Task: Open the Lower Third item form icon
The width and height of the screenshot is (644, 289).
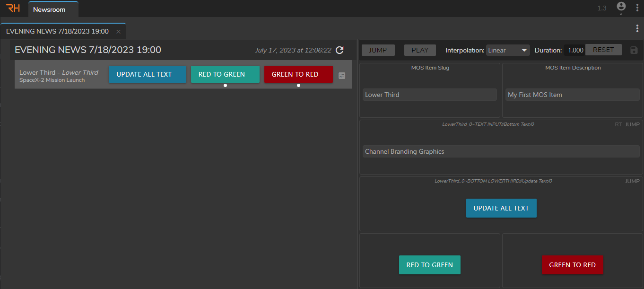Action: click(342, 76)
